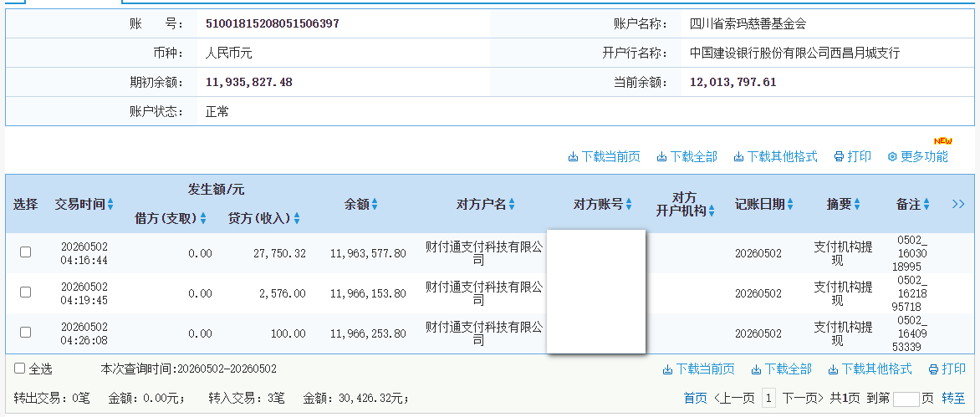Click the download icon beside top 下载其他格式
This screenshot has height=417, width=980.
click(738, 156)
